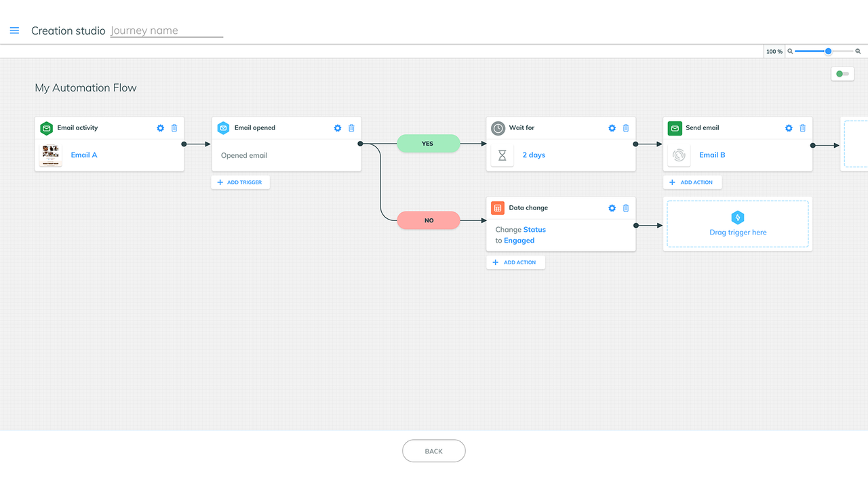Click the zoom-out magnifier icon
Screen dimensions: 868x488
pos(857,51)
